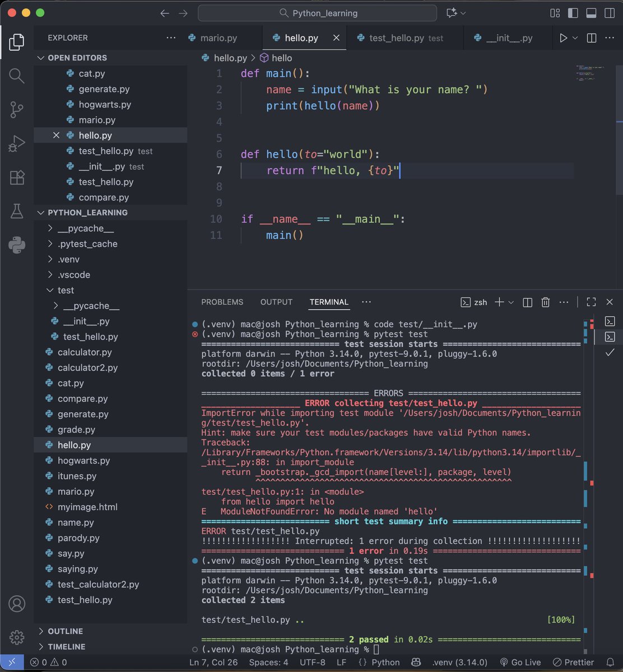Open the Source Control view
Image resolution: width=623 pixels, height=672 pixels.
coord(16,110)
